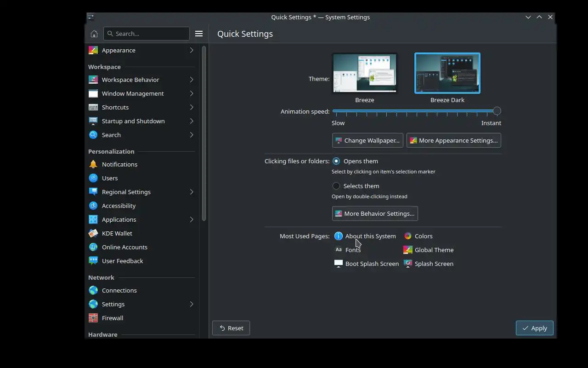Click More Behavior Settings button
The image size is (588, 368).
click(x=375, y=213)
